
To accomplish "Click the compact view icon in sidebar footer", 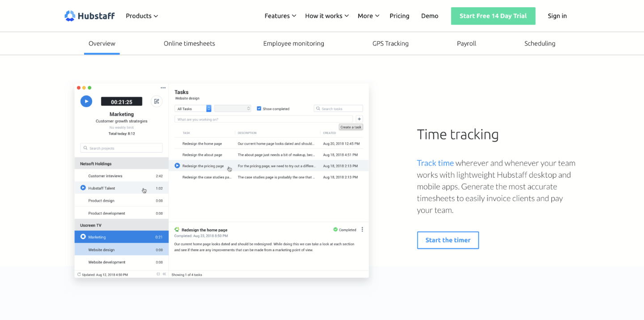I will point(158,274).
